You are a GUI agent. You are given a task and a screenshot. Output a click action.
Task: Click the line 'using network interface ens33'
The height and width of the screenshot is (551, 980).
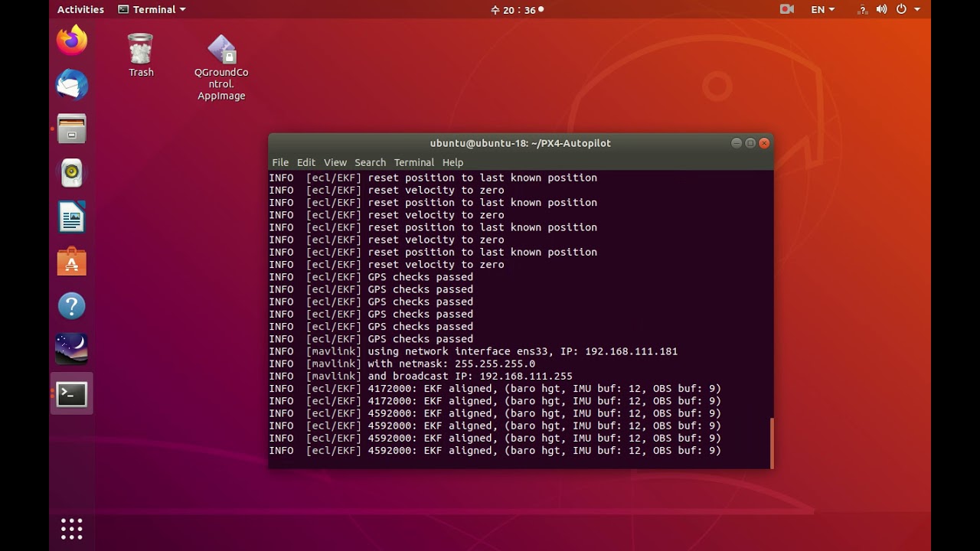473,351
